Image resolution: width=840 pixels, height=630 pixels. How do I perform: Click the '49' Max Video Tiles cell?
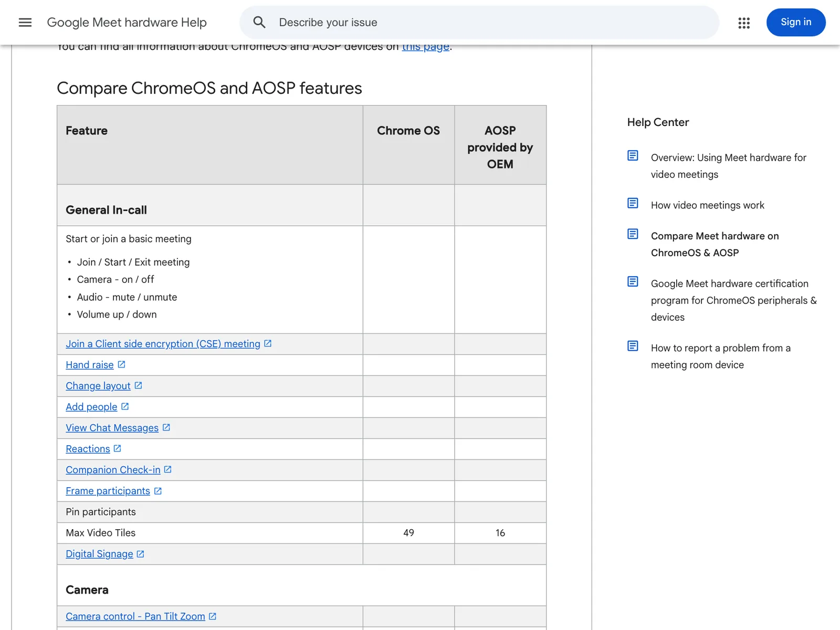pyautogui.click(x=408, y=533)
